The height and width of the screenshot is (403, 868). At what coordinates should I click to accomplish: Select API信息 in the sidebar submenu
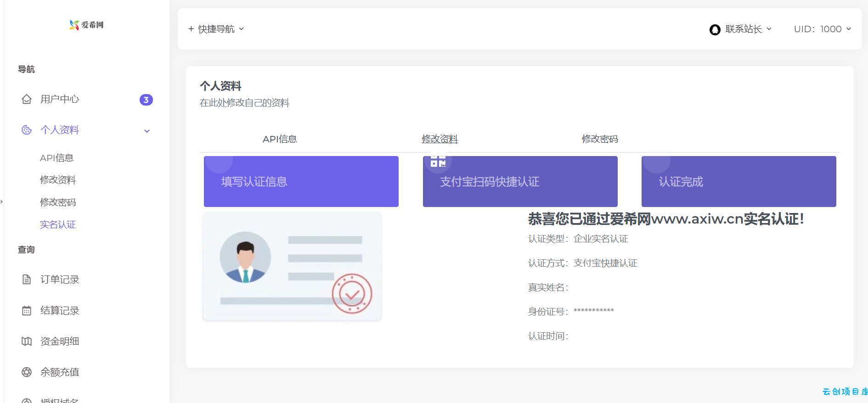coord(57,158)
